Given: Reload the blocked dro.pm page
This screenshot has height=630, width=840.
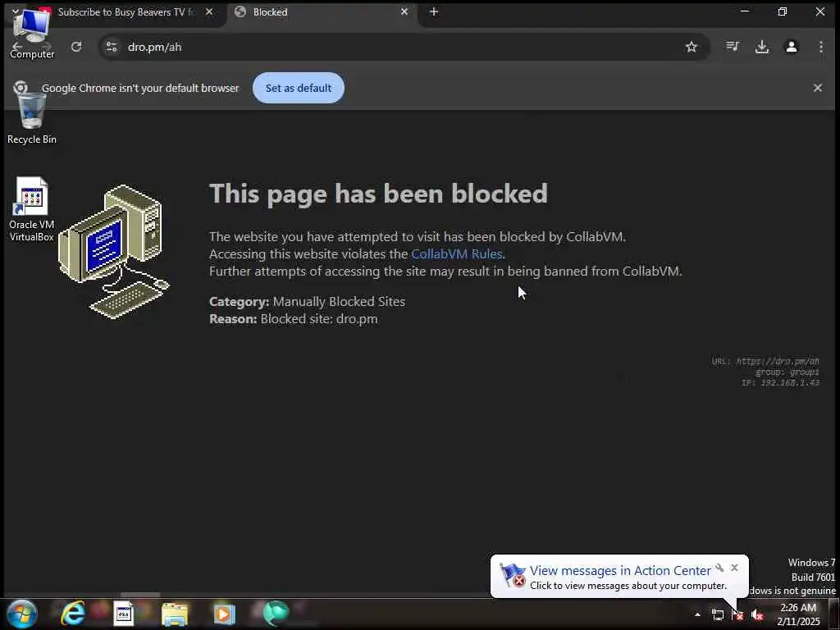Looking at the screenshot, I should point(76,47).
